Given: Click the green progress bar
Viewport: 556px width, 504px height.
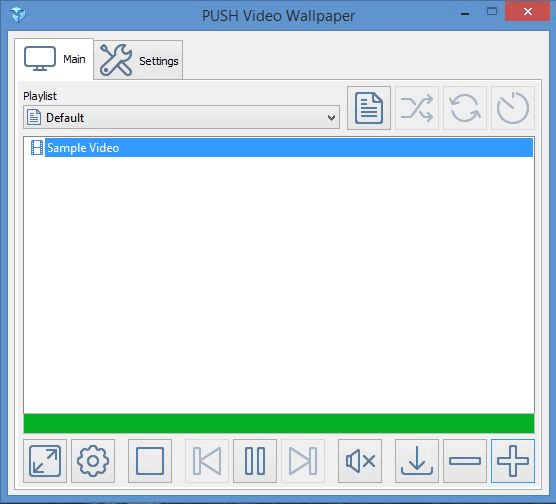Looking at the screenshot, I should coord(279,423).
